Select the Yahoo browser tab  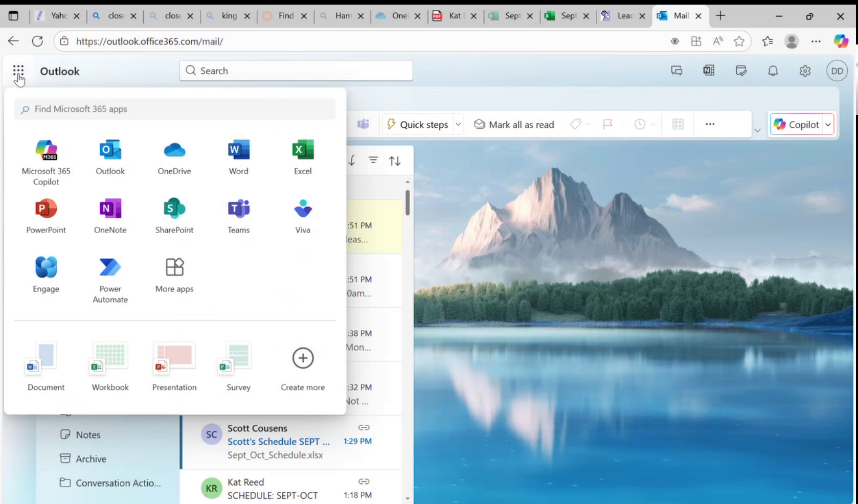pyautogui.click(x=59, y=16)
